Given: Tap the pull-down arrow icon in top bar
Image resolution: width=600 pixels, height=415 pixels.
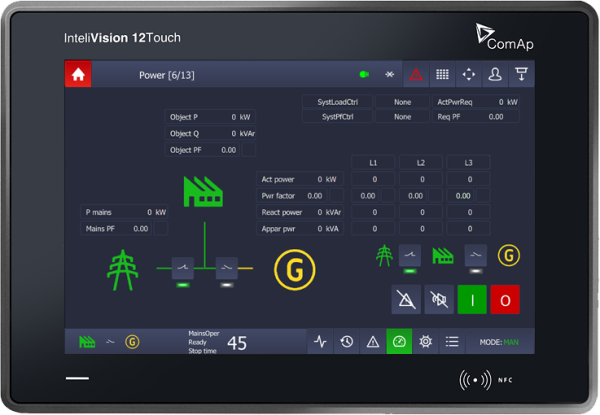Looking at the screenshot, I should (521, 74).
